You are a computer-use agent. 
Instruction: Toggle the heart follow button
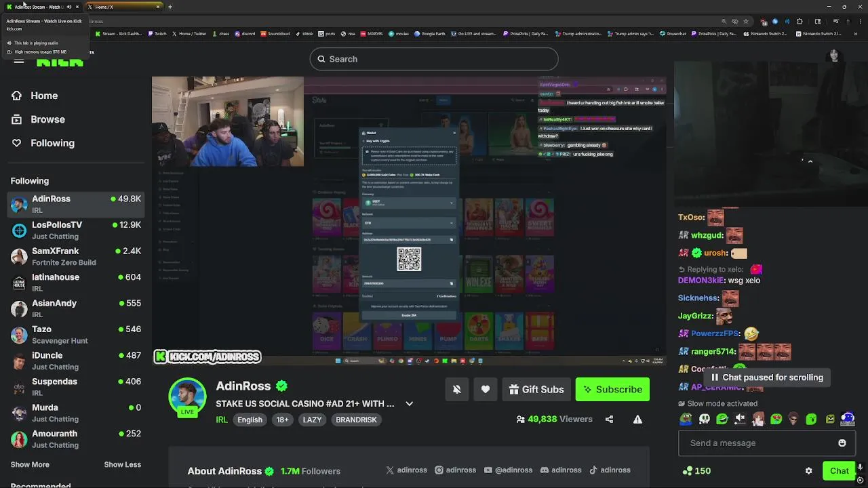[485, 389]
